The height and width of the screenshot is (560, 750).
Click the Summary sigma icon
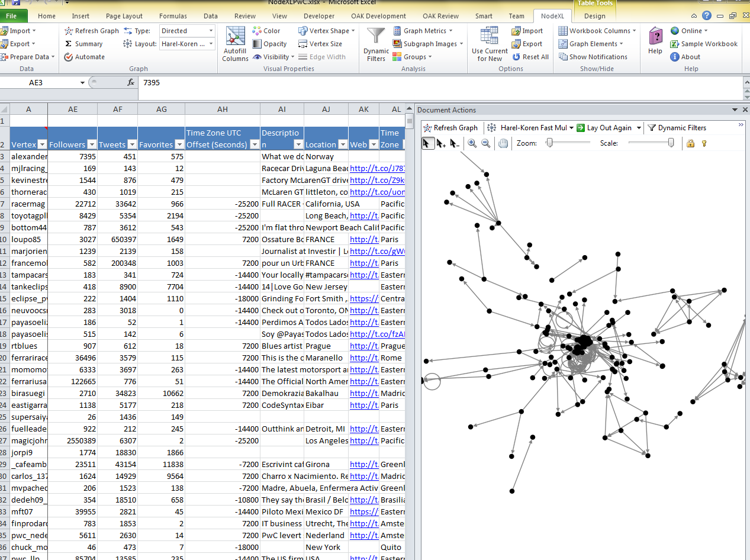coord(69,44)
